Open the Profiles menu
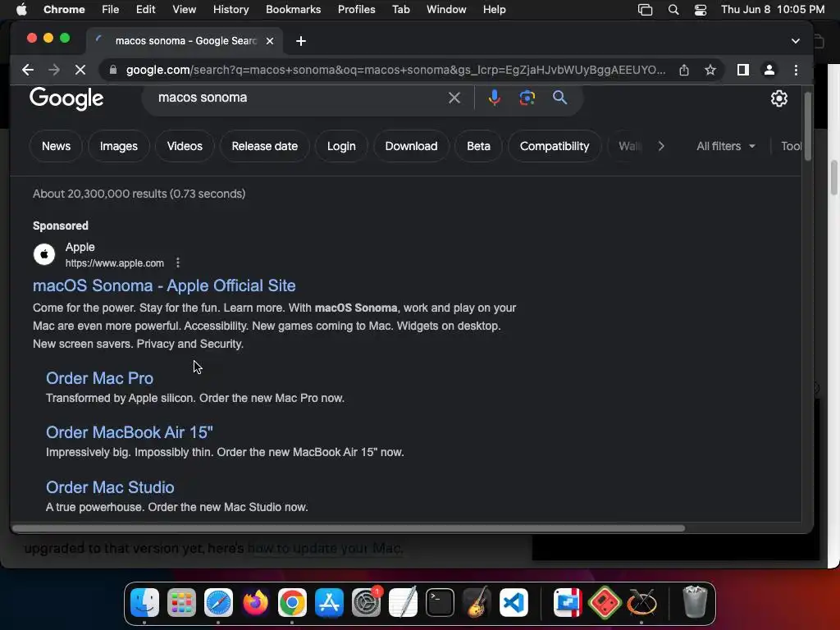 coord(356,10)
